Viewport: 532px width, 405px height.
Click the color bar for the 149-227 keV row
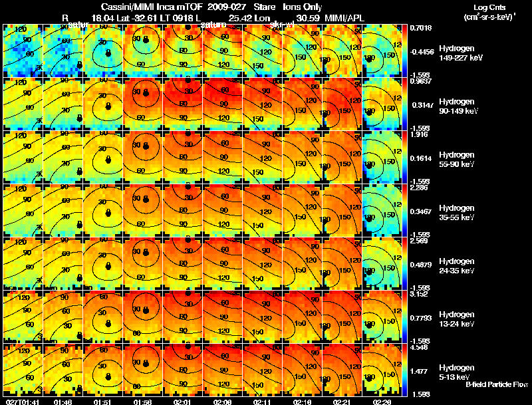[404, 50]
